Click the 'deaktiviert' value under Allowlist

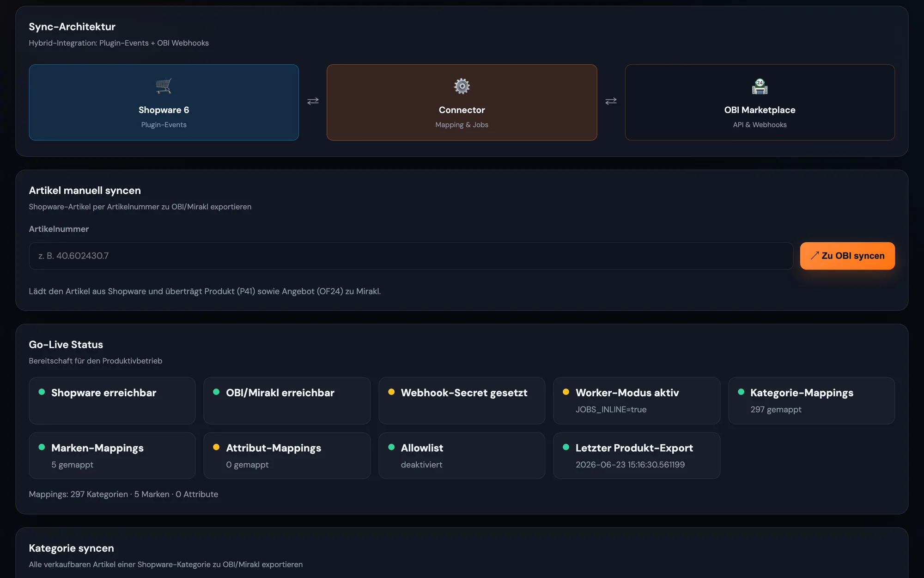click(x=421, y=465)
